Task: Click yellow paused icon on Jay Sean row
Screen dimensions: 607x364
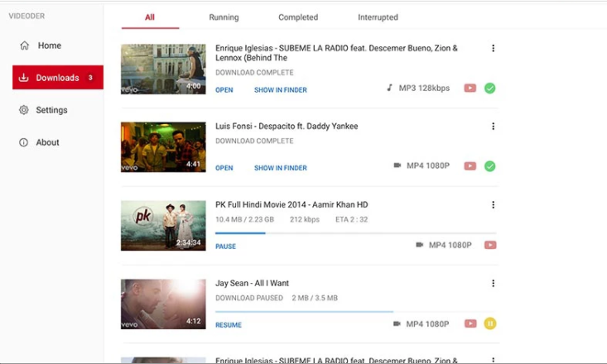Action: click(x=490, y=323)
